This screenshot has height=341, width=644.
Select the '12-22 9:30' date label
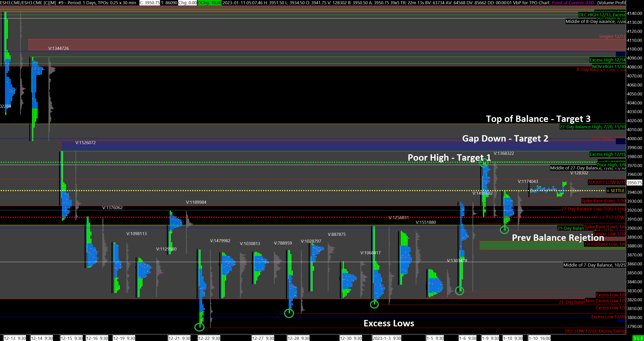[209, 338]
